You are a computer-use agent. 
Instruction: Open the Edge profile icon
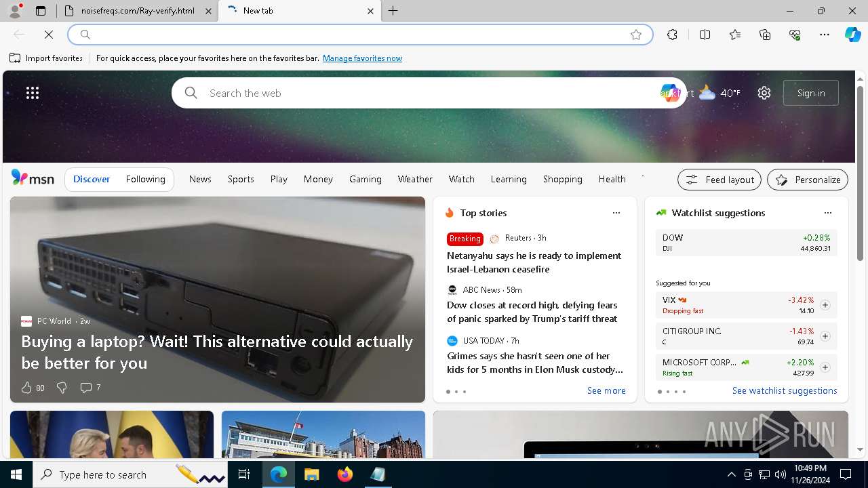(14, 11)
